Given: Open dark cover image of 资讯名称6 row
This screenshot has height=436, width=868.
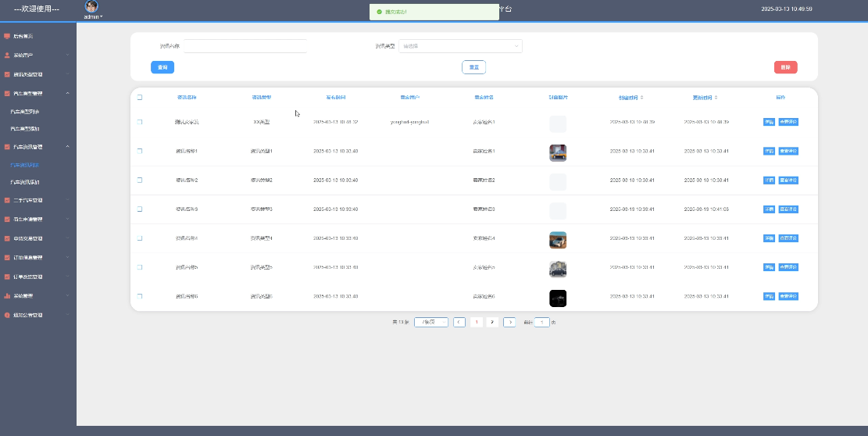Looking at the screenshot, I should [558, 298].
